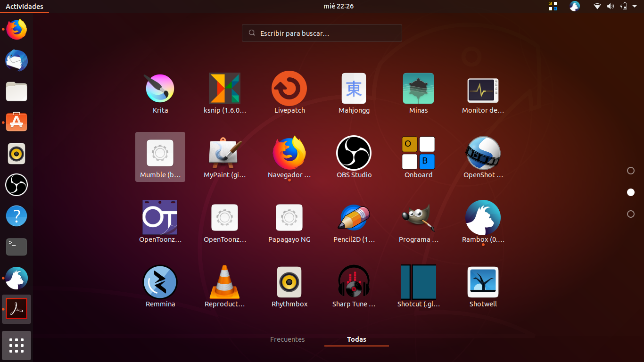Select the second apps page indicator
This screenshot has width=644, height=362.
pos(631,192)
